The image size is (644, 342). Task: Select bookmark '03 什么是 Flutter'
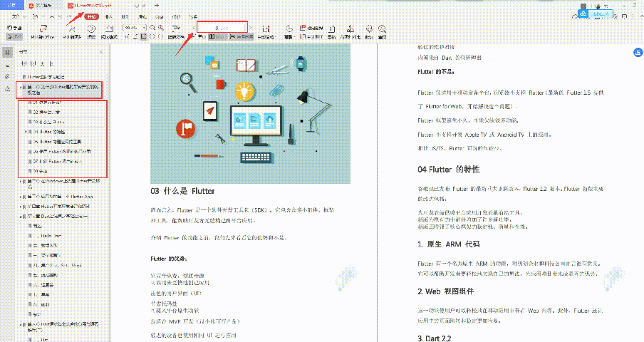coord(48,122)
